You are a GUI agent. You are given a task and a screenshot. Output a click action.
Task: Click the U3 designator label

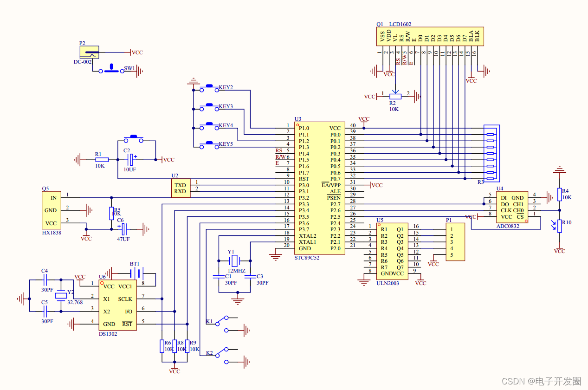[298, 119]
